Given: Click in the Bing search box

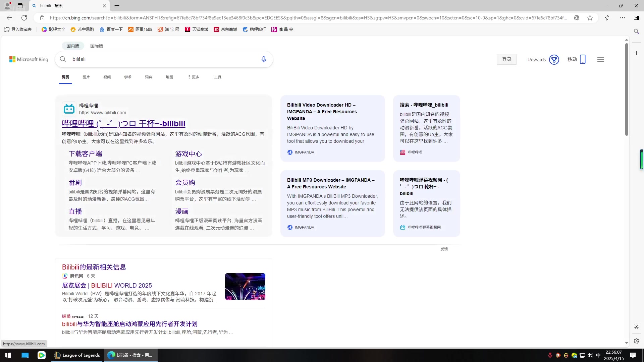Looking at the screenshot, I should [x=164, y=59].
